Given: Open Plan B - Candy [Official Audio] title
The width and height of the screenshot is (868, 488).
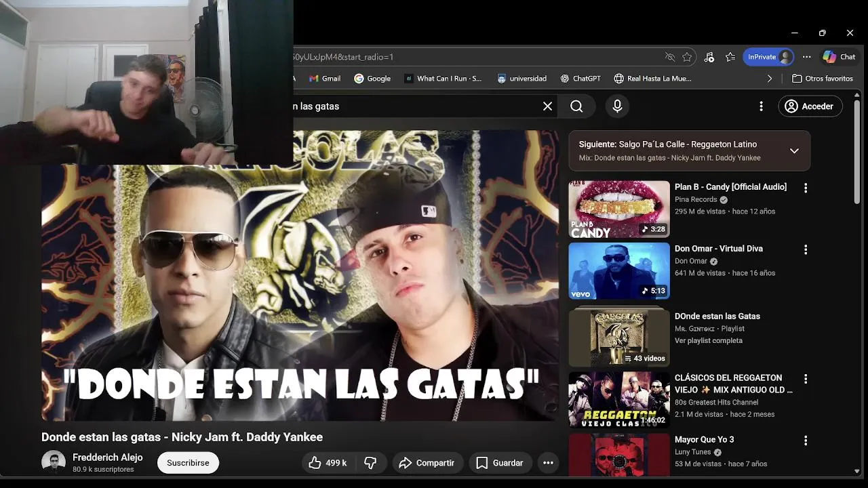Looking at the screenshot, I should (x=730, y=187).
